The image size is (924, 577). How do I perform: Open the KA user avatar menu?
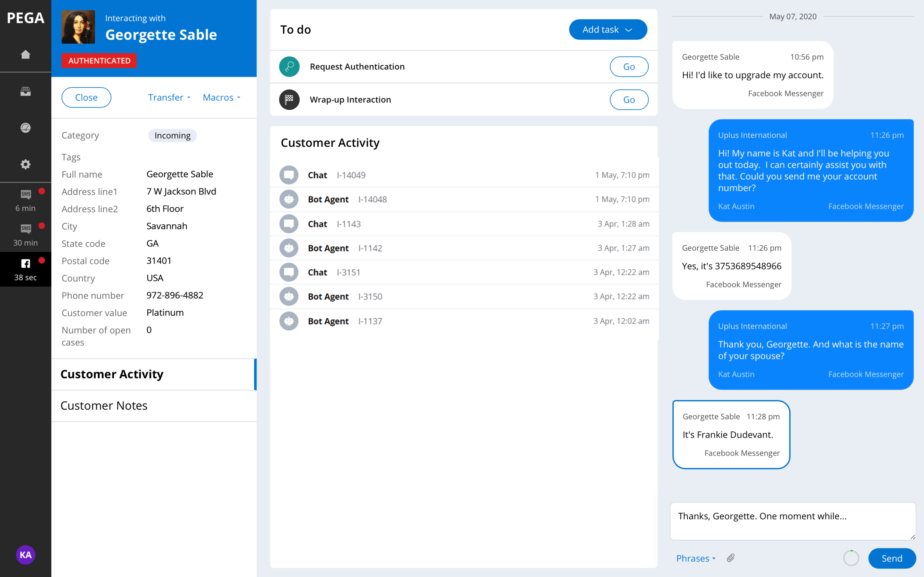click(26, 555)
